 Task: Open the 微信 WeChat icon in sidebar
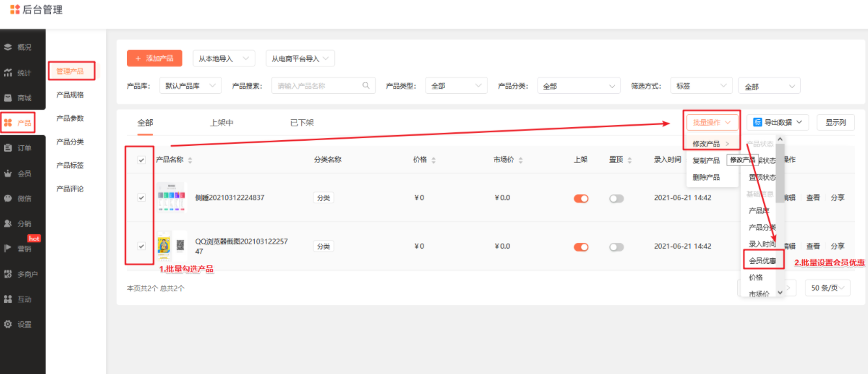[x=8, y=198]
